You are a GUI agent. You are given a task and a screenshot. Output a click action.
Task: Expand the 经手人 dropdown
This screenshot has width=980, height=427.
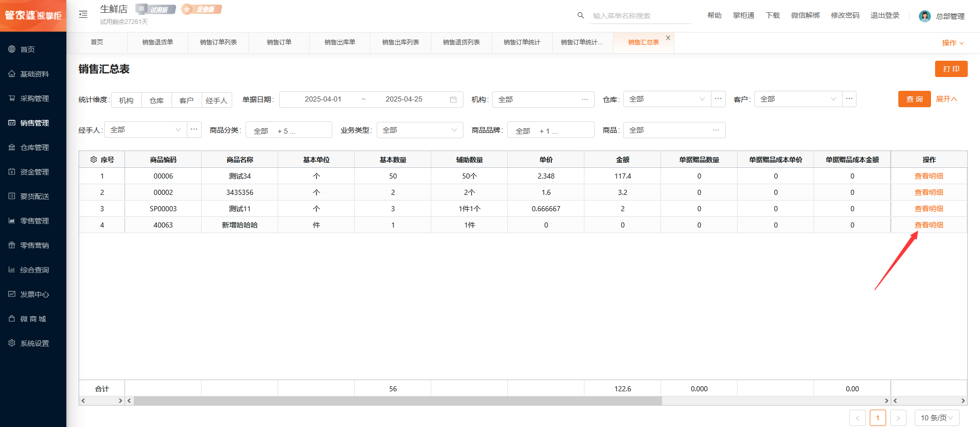coord(145,130)
